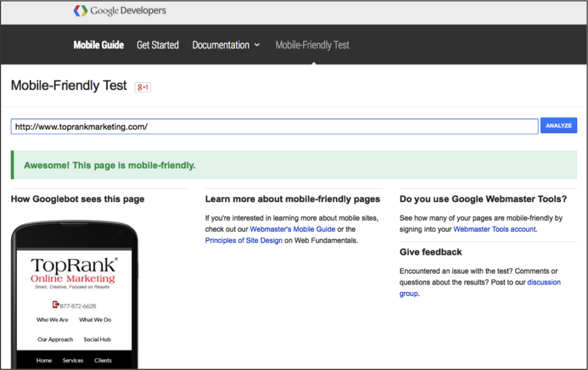Expand the Documentation dropdown
This screenshot has height=370, width=588.
(x=226, y=45)
